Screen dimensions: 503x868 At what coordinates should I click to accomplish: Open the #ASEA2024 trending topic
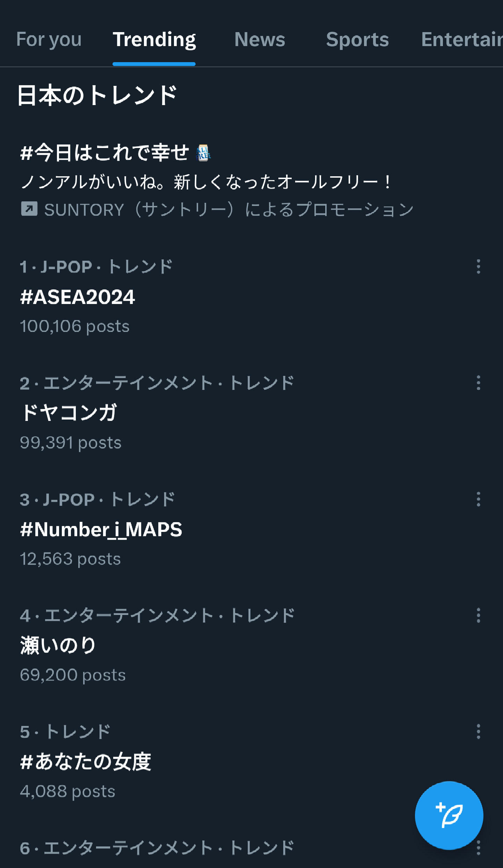click(78, 297)
